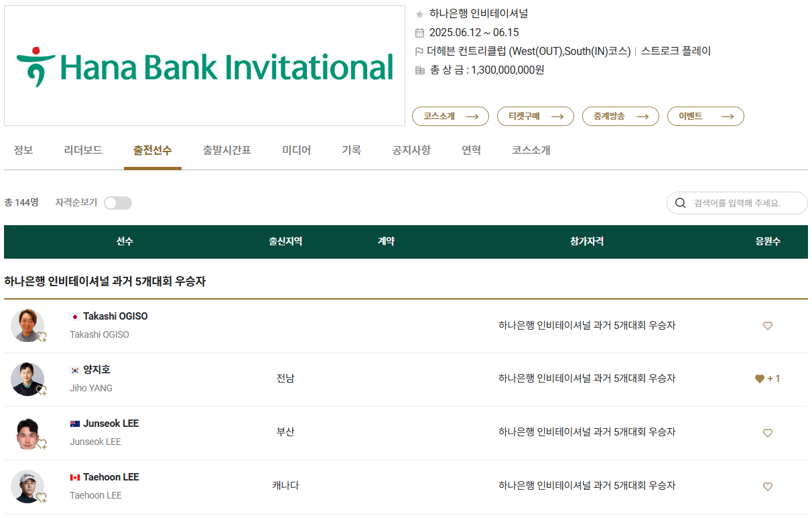
Task: Click Australia flag next to Junseok LEE
Action: 75,424
